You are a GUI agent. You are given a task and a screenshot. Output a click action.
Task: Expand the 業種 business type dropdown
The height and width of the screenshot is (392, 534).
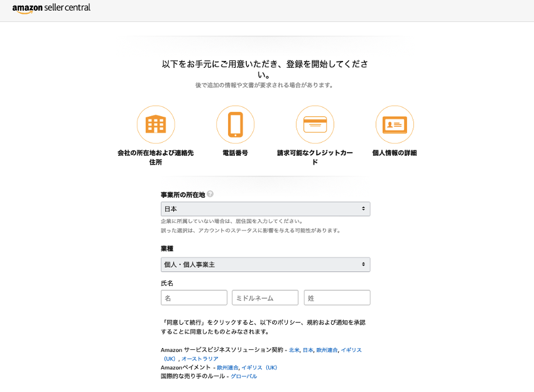(x=265, y=264)
